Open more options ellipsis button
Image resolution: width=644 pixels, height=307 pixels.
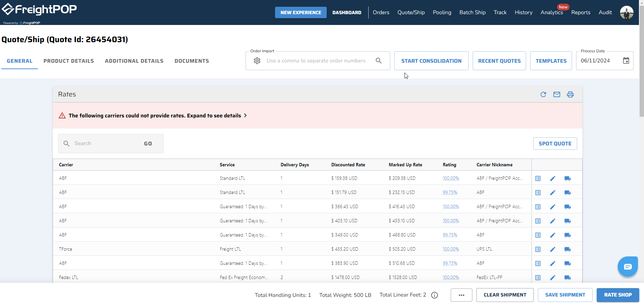point(462,295)
